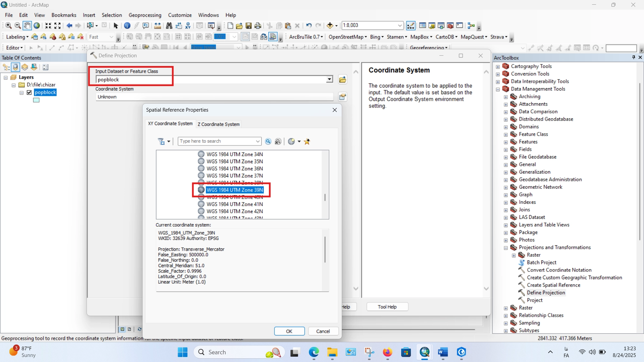Open the Customize menu
The height and width of the screenshot is (362, 644).
point(180,15)
